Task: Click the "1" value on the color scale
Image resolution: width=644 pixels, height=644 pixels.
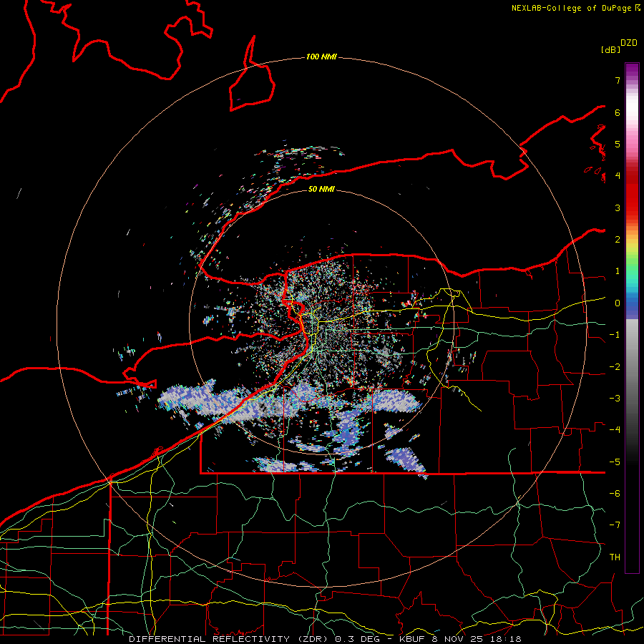Action: [x=618, y=271]
